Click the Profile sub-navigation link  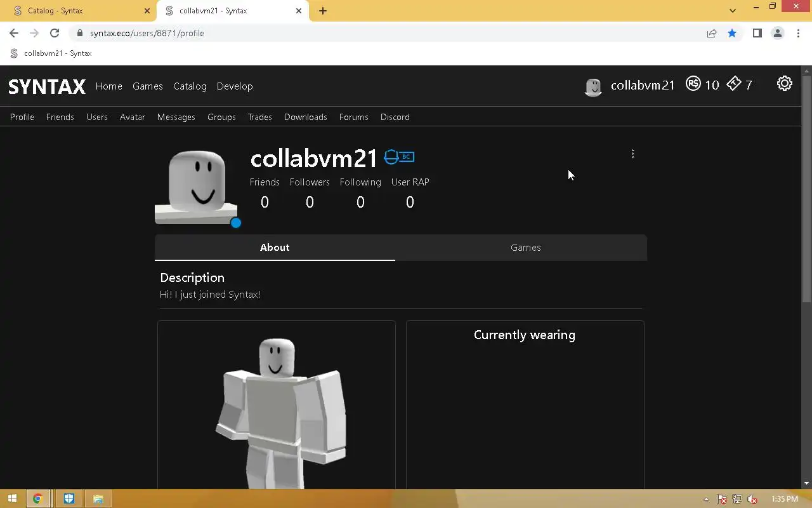pos(22,117)
